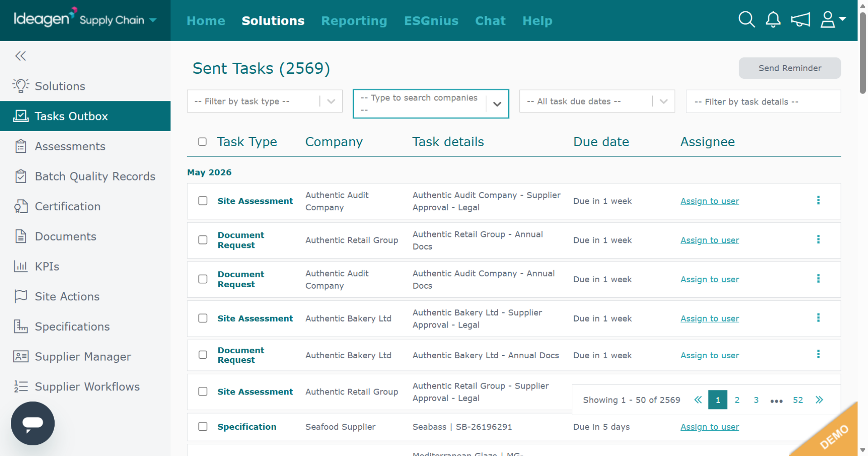Click the Send Reminder button
This screenshot has width=868, height=456.
[790, 68]
